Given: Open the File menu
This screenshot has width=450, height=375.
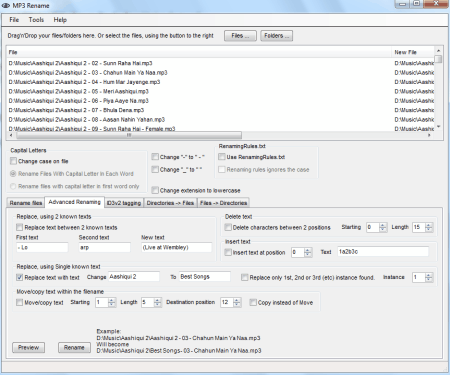Looking at the screenshot, I should tap(14, 20).
